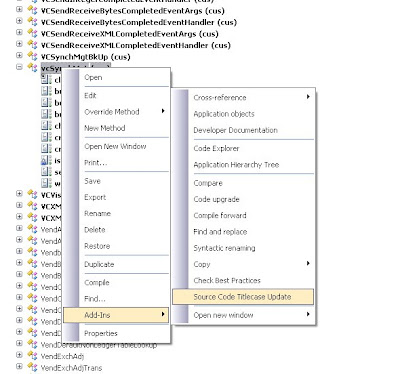Open the Application Hierarchy Tree add-in

click(243, 165)
